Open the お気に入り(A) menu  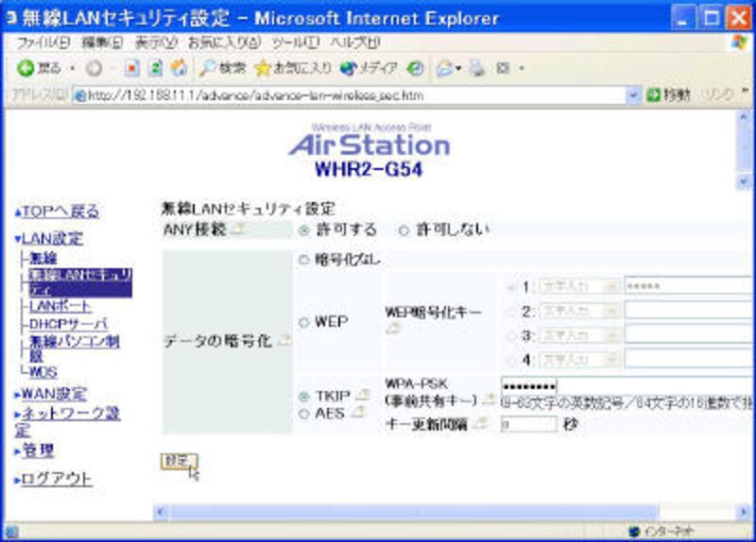click(224, 42)
